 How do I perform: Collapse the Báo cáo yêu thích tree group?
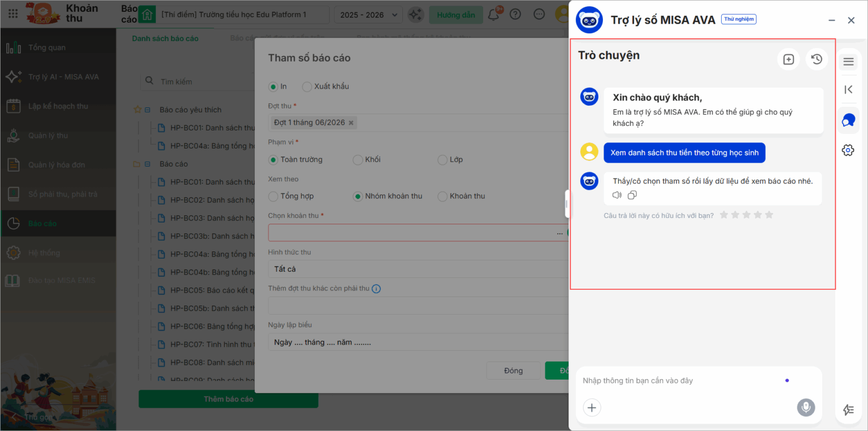[x=147, y=110]
